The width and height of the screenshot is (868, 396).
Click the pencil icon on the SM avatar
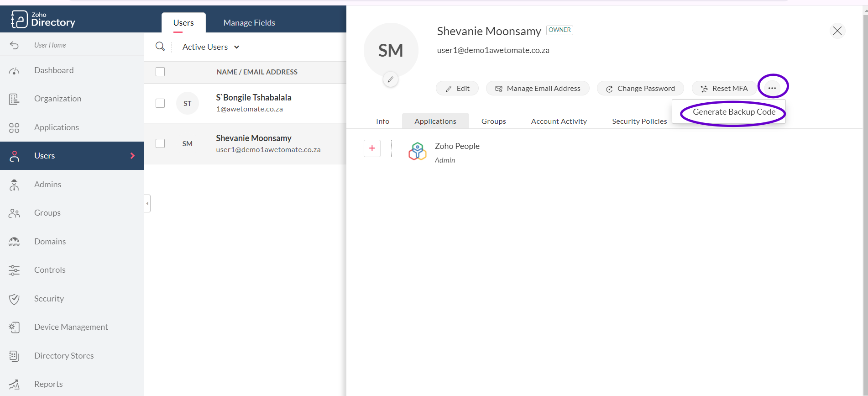coord(390,79)
